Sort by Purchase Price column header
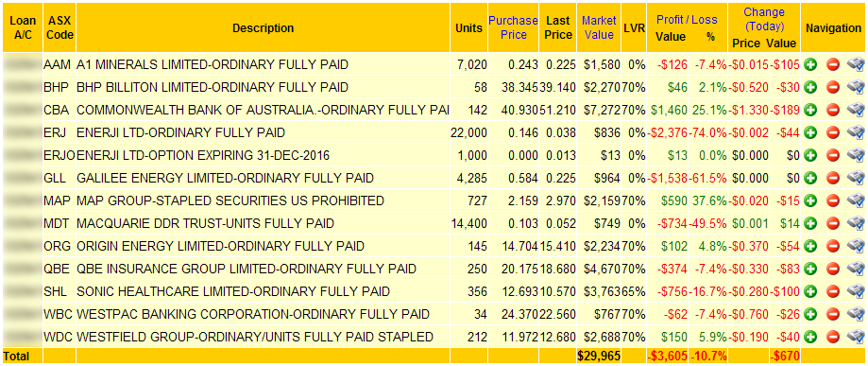The image size is (868, 366). tap(513, 27)
